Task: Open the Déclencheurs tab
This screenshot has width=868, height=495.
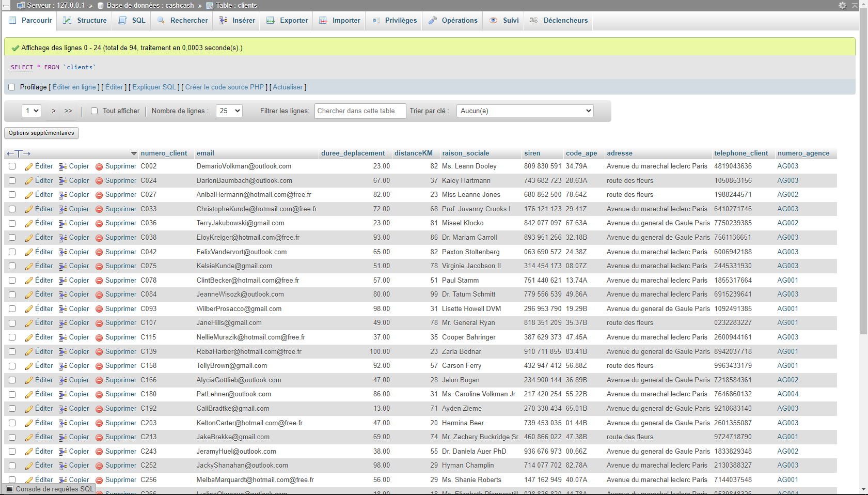Action: point(559,20)
